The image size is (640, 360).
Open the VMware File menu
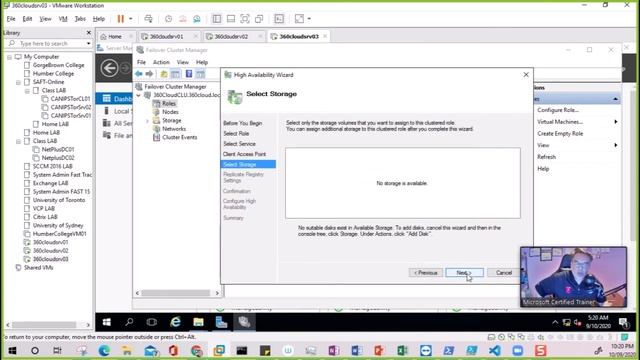11,19
